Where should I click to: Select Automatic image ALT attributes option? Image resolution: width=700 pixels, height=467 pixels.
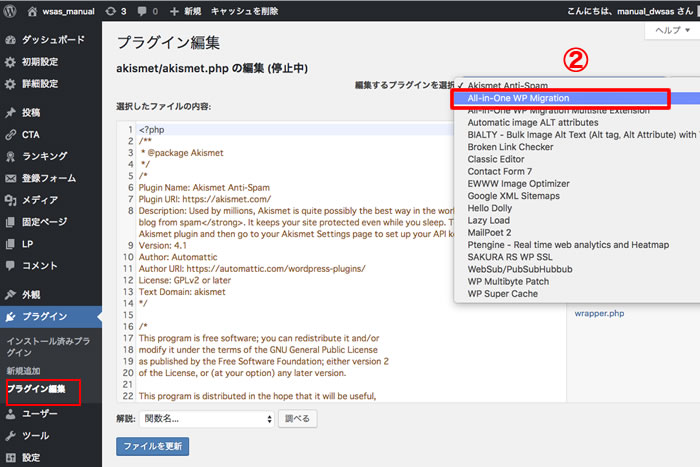[x=577, y=122]
